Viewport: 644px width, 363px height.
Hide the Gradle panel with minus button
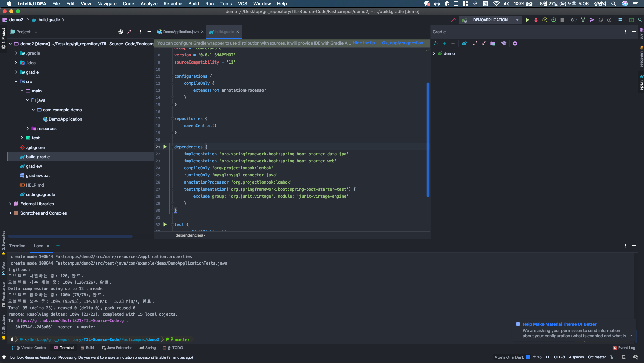coord(634,32)
